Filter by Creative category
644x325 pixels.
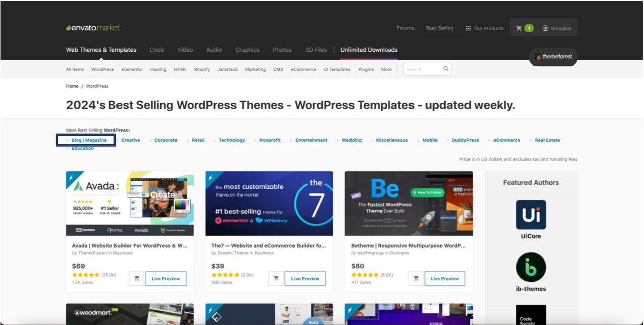(x=131, y=140)
